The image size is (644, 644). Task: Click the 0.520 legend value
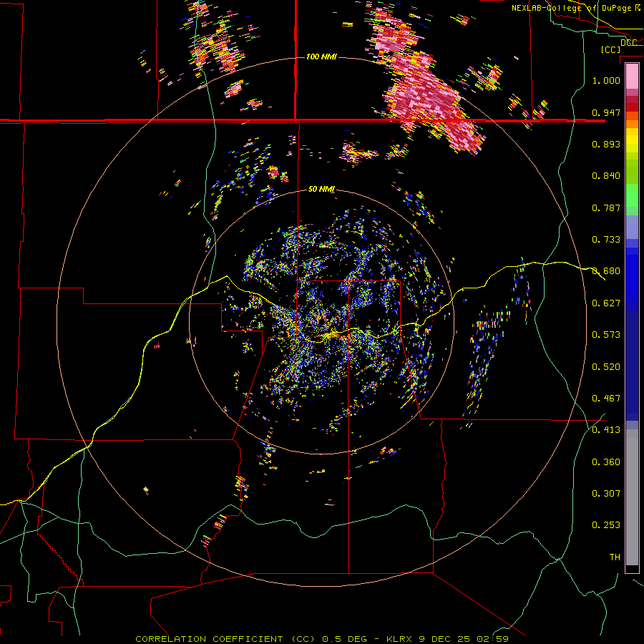click(606, 367)
